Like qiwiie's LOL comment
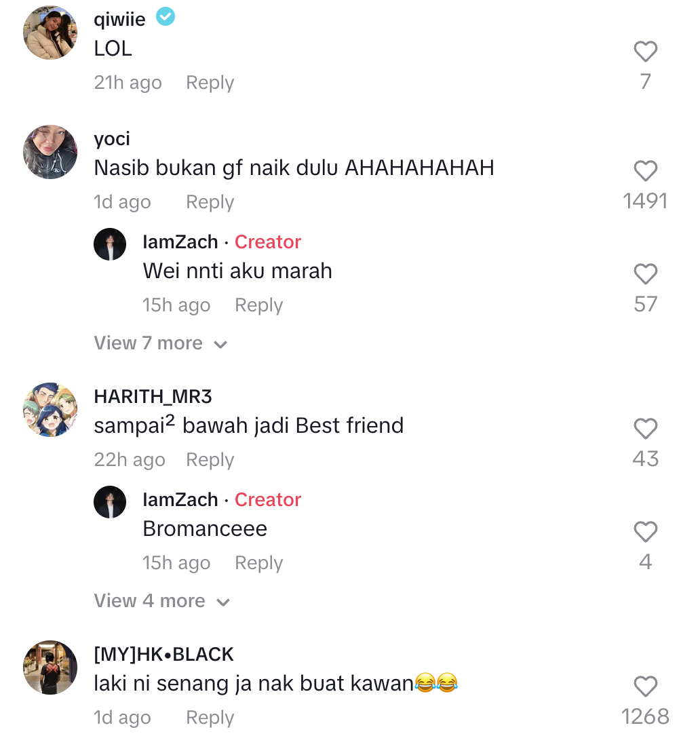 pos(645,52)
